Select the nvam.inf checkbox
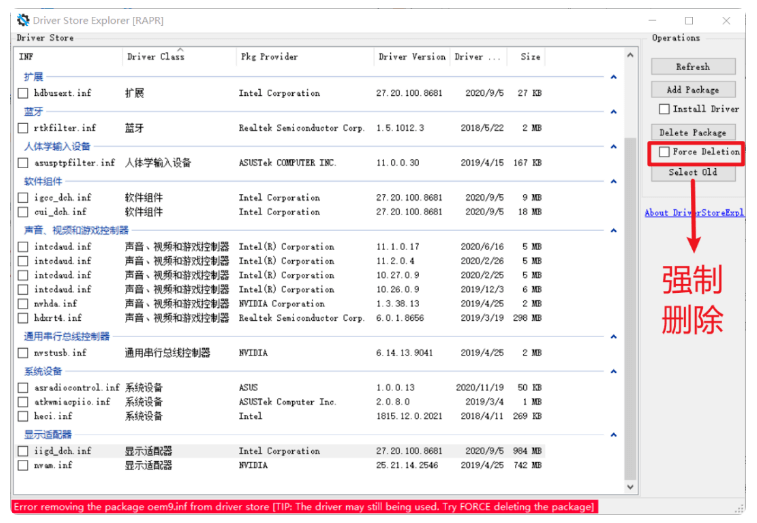The width and height of the screenshot is (757, 523). [23, 466]
